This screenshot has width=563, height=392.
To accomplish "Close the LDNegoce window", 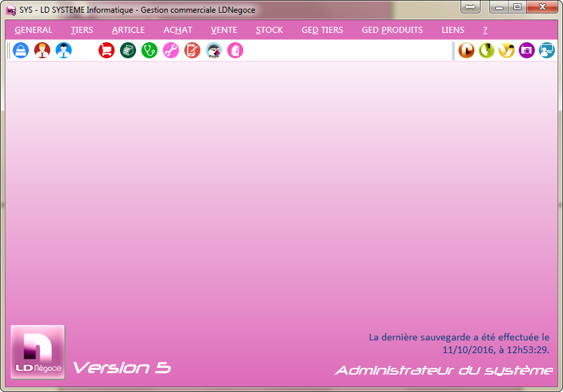I will tap(542, 7).
